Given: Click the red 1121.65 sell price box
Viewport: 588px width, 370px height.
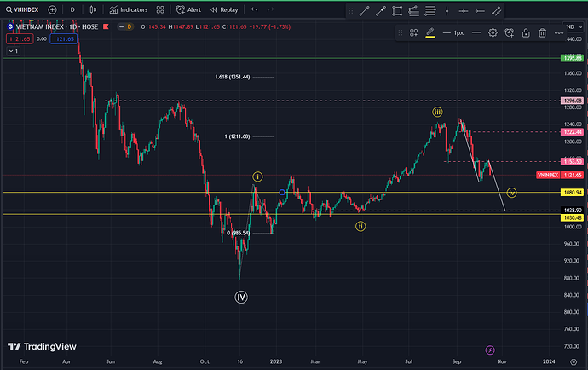Looking at the screenshot, I should coord(20,38).
